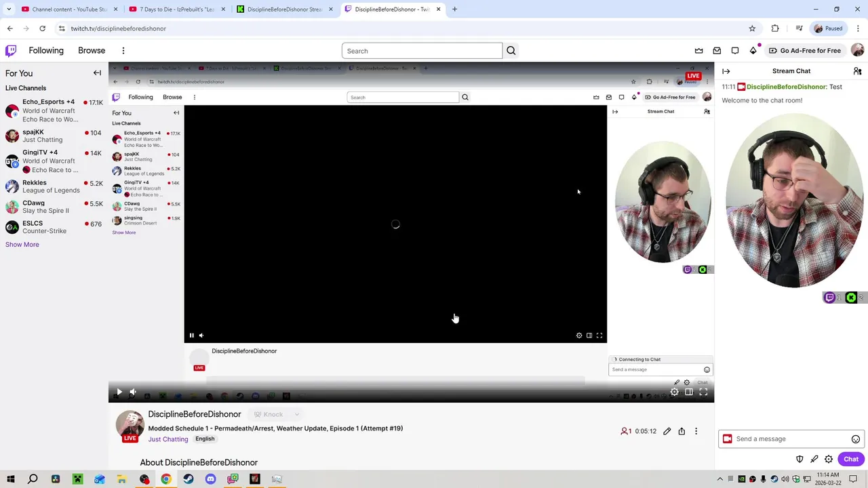The height and width of the screenshot is (488, 868).
Task: Click the DisciplineBeforeDishonor channel avatar below player
Action: click(x=130, y=424)
